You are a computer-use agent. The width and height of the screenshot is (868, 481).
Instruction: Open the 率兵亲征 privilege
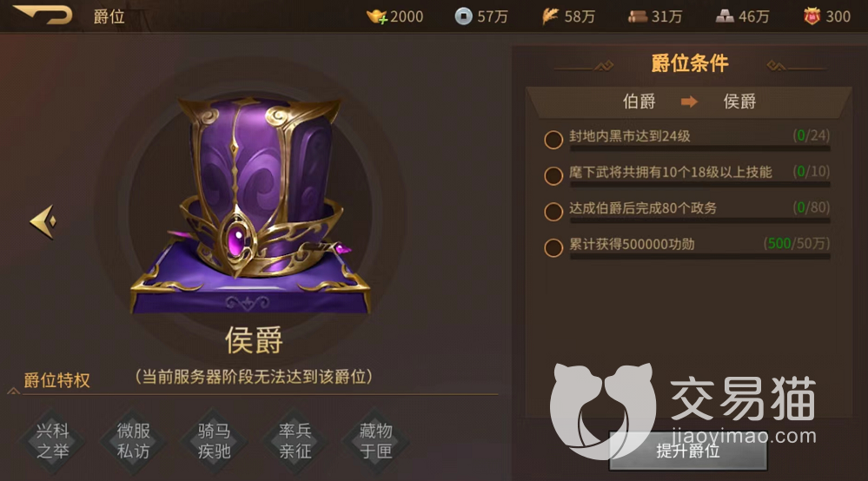295,441
